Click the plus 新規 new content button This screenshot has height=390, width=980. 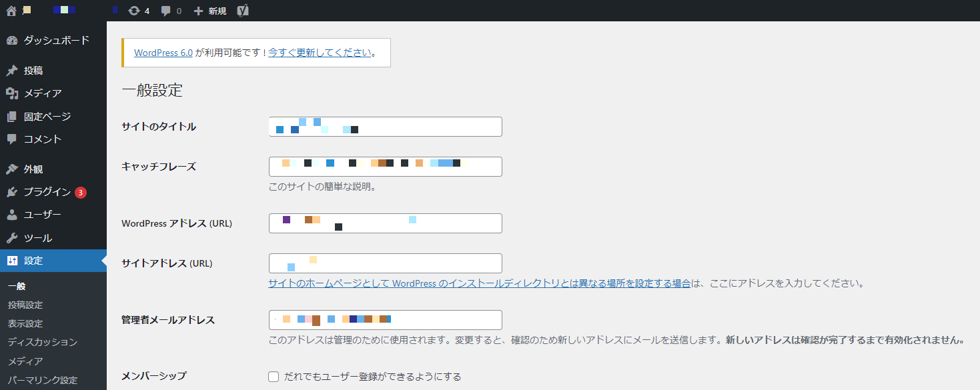pos(209,11)
